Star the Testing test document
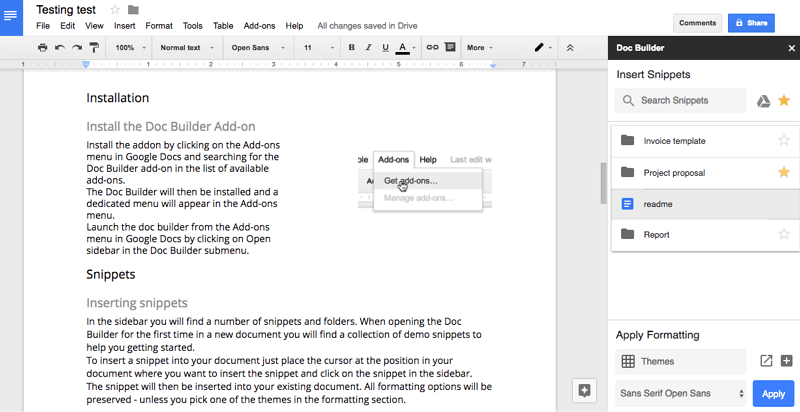The width and height of the screenshot is (800, 412). coord(115,10)
